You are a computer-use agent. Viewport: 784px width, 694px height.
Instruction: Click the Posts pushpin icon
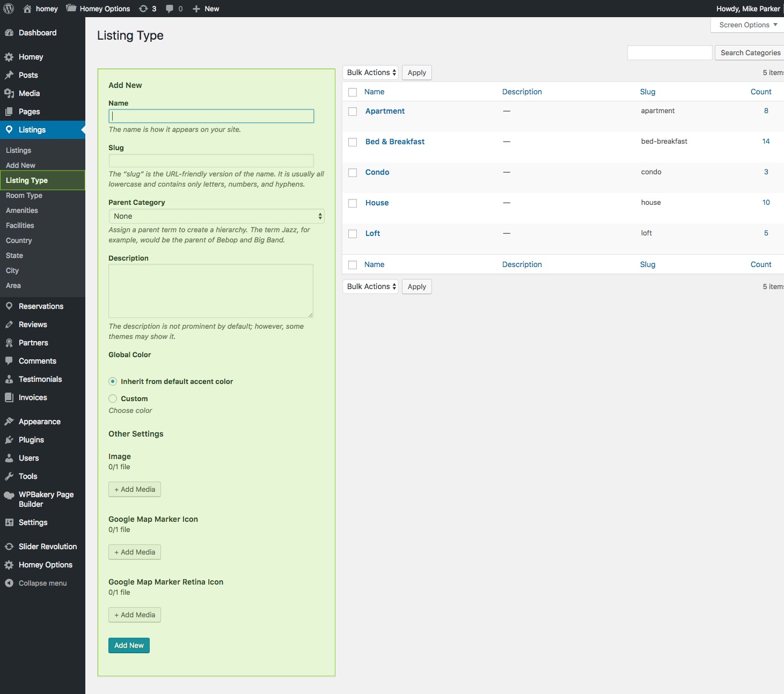pyautogui.click(x=9, y=75)
